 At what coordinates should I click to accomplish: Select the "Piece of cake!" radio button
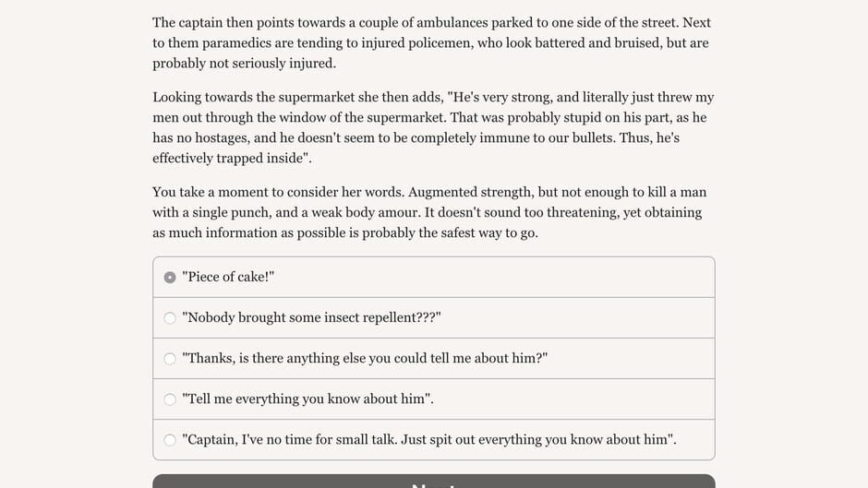170,277
